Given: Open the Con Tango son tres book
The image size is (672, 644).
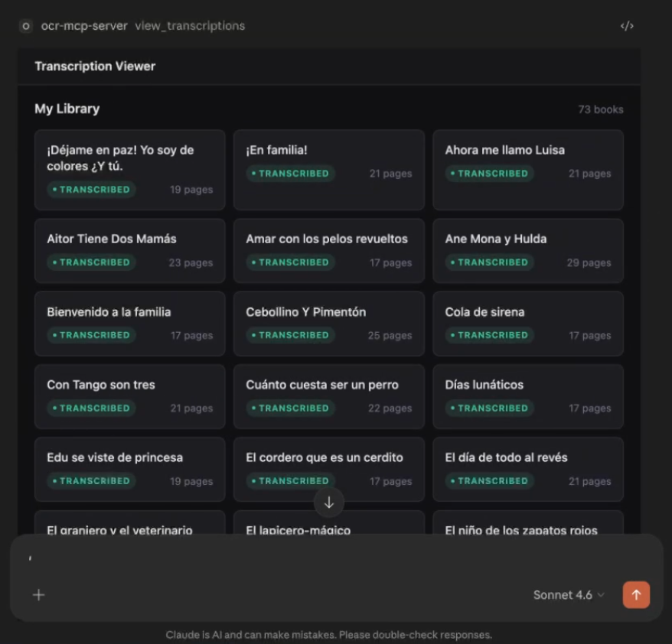Looking at the screenshot, I should click(x=130, y=396).
